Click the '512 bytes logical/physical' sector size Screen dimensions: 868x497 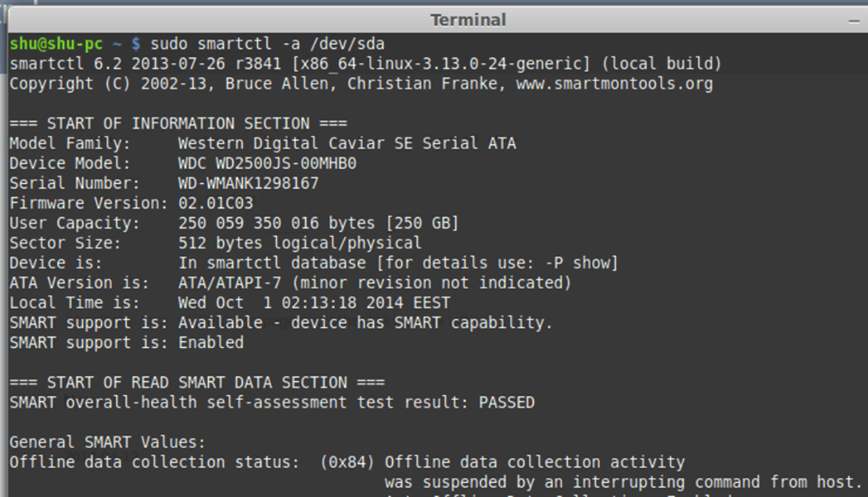click(x=299, y=243)
